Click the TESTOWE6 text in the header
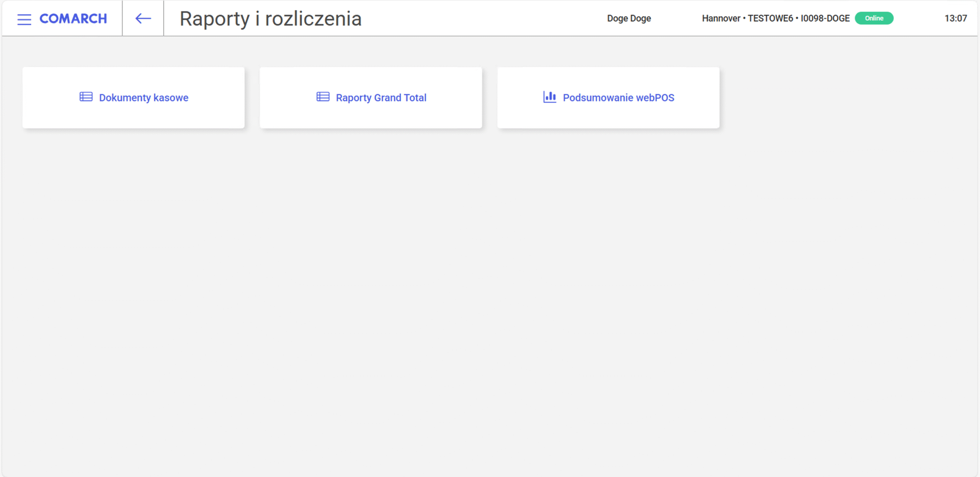The height and width of the screenshot is (477, 980). click(x=770, y=18)
